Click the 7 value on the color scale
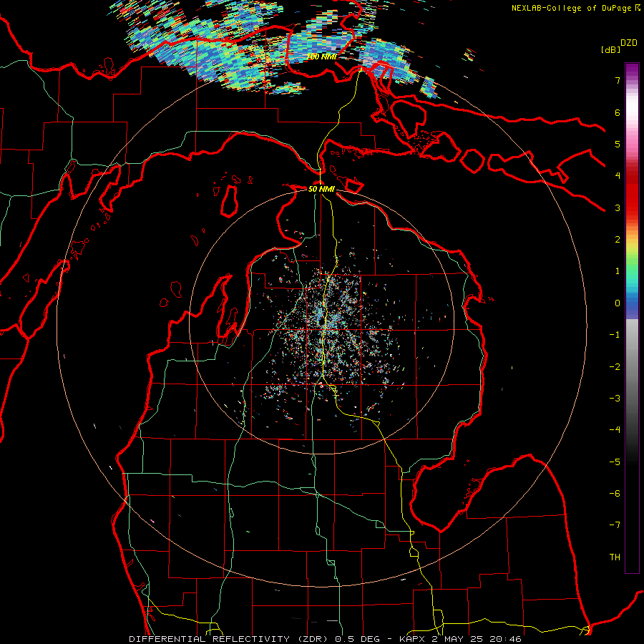Image resolution: width=644 pixels, height=644 pixels. pos(618,80)
